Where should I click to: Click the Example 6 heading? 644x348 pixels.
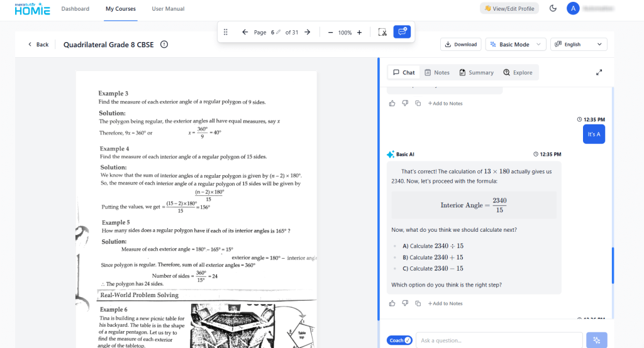pos(114,310)
